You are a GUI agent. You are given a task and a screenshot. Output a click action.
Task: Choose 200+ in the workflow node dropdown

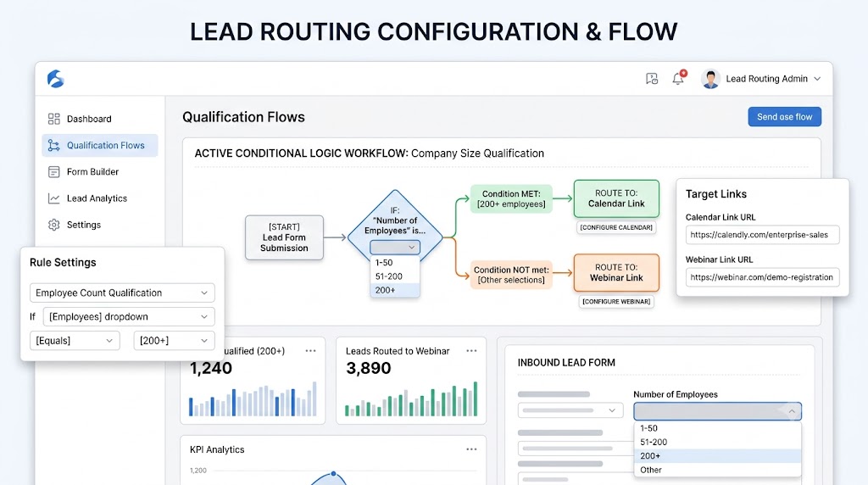(x=395, y=290)
